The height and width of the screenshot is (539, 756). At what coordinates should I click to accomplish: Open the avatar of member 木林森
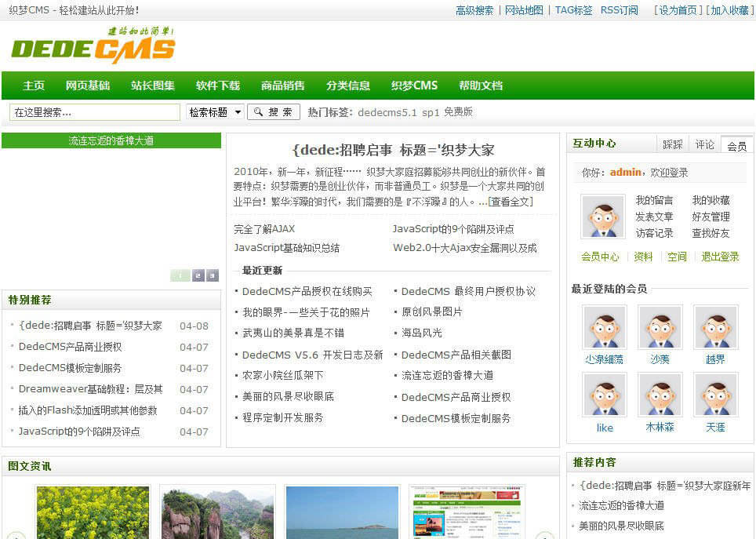pyautogui.click(x=660, y=394)
